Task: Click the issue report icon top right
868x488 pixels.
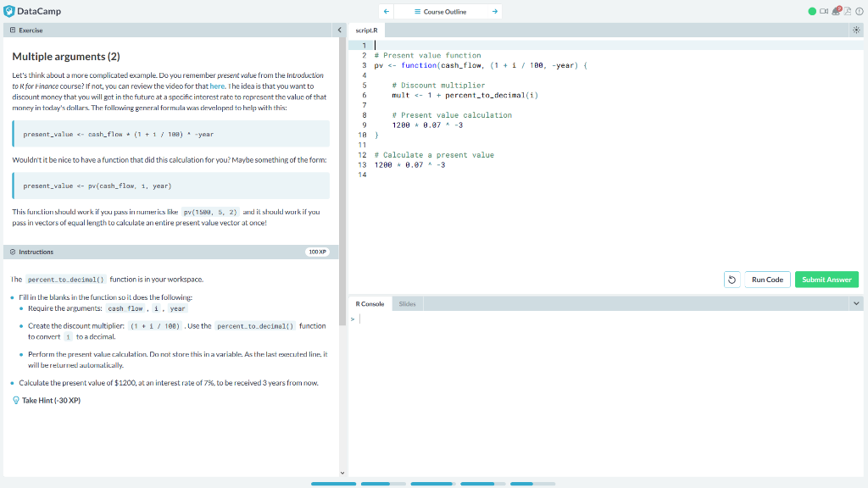Action: (x=860, y=11)
